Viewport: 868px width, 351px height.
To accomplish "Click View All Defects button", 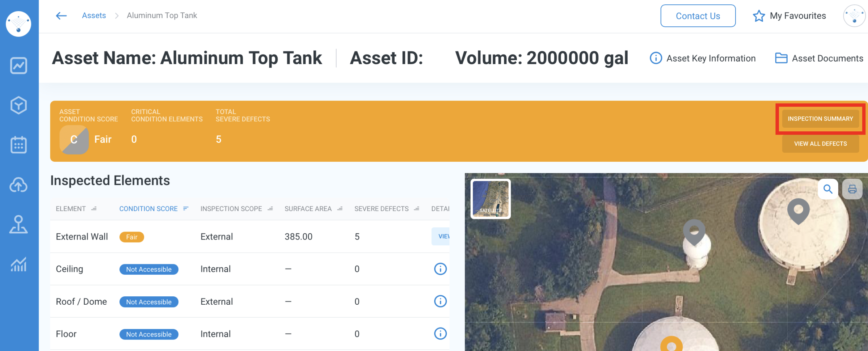I will click(820, 144).
